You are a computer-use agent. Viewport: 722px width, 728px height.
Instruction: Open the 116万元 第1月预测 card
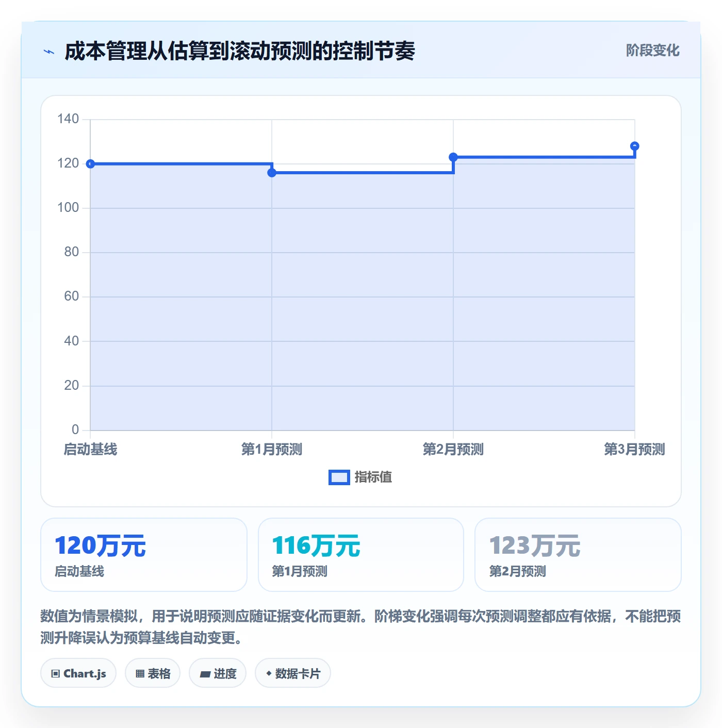[x=361, y=555]
